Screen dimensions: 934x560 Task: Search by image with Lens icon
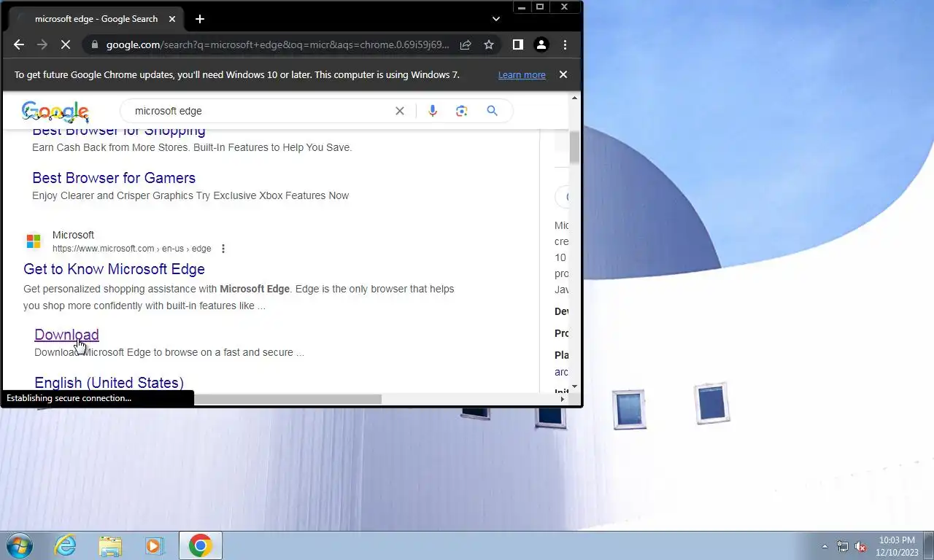[x=461, y=111]
